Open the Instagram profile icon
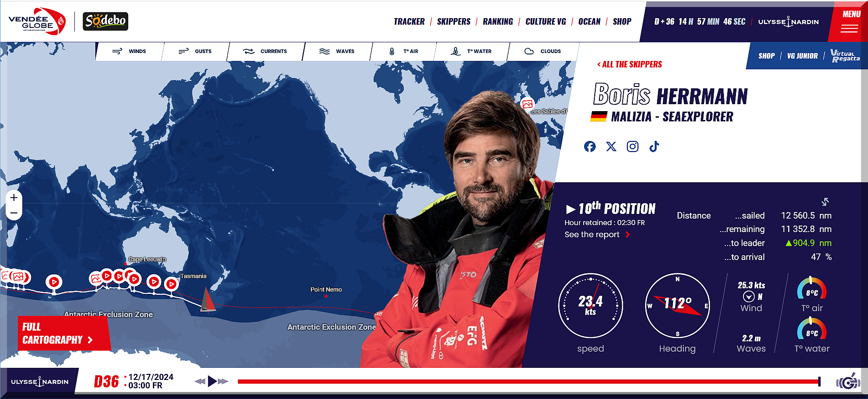 632,146
